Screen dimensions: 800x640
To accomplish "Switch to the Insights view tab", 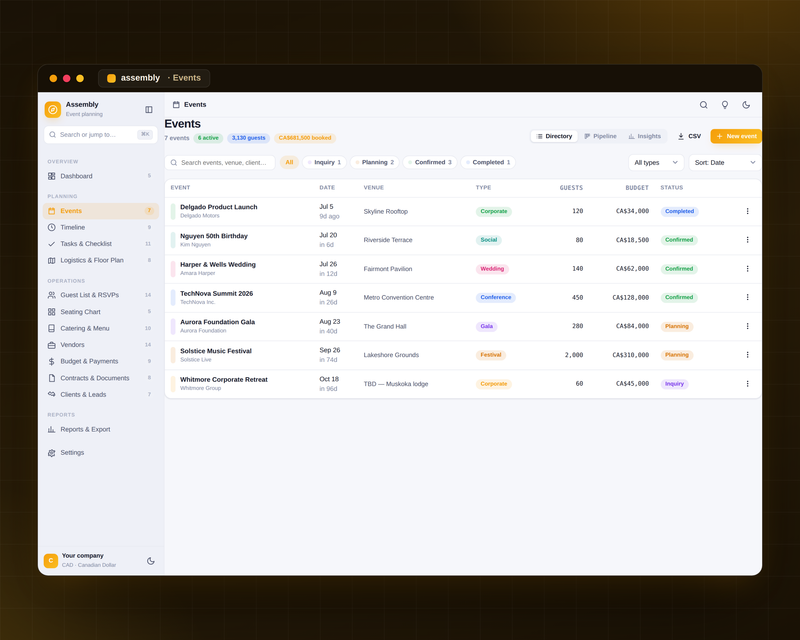I will [x=644, y=136].
